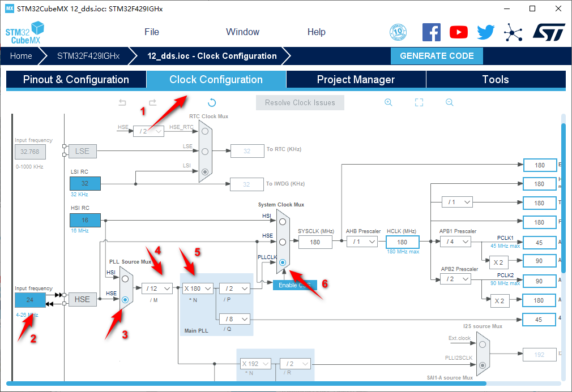This screenshot has width=572, height=392.
Task: Open the /M divider dropdown
Action: [157, 288]
